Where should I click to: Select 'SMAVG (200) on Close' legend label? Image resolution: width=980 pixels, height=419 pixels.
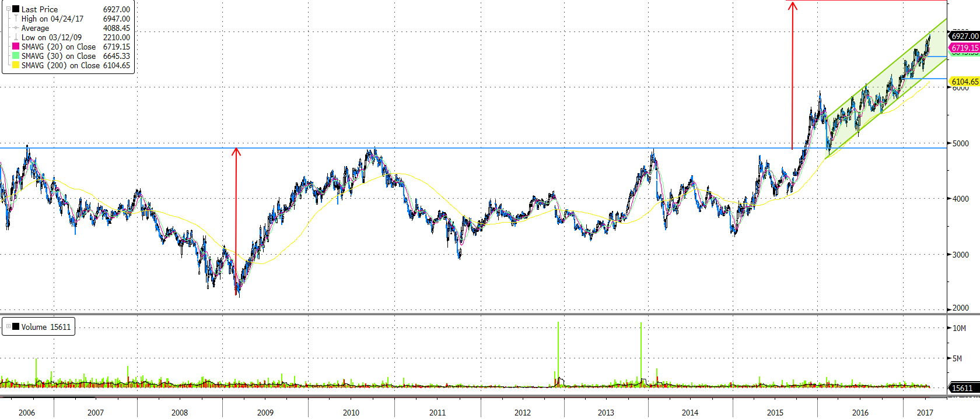pyautogui.click(x=61, y=65)
